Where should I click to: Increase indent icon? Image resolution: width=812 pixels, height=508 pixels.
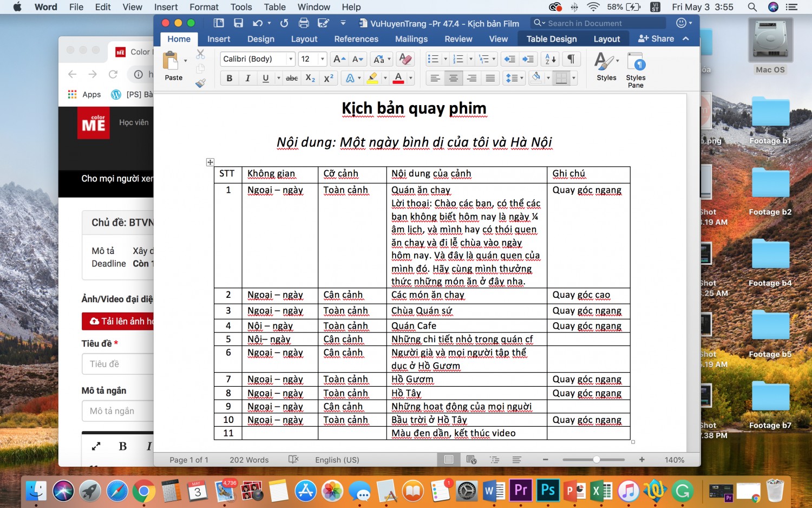(528, 58)
